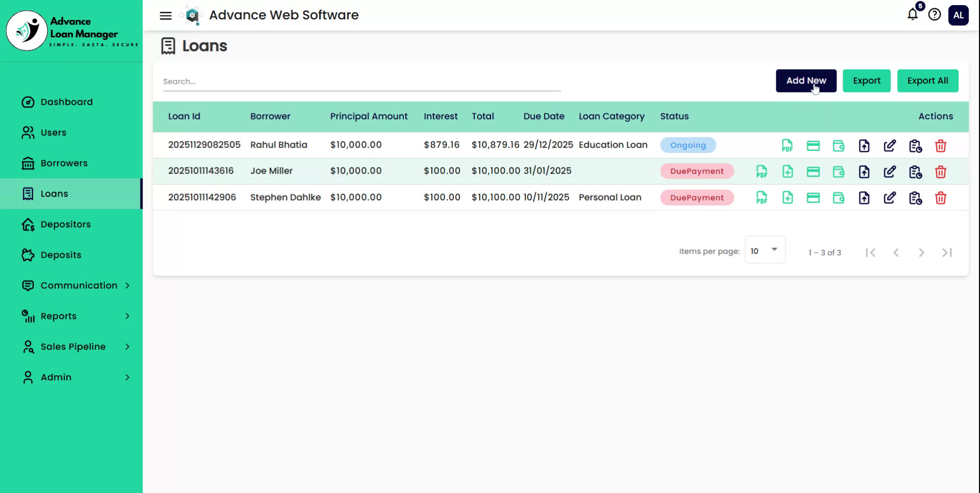The width and height of the screenshot is (980, 493).
Task: Upload a document for loan 20251129082505
Action: coord(865,145)
